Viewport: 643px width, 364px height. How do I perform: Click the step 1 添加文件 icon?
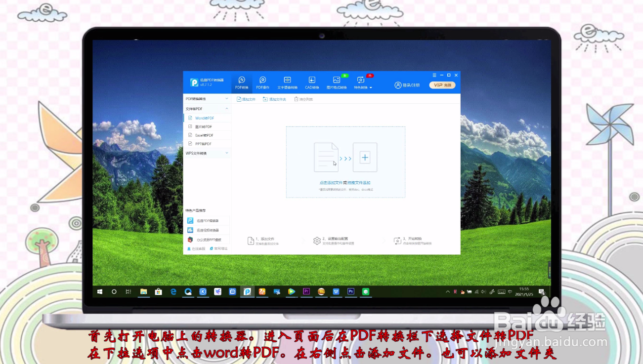pos(251,241)
